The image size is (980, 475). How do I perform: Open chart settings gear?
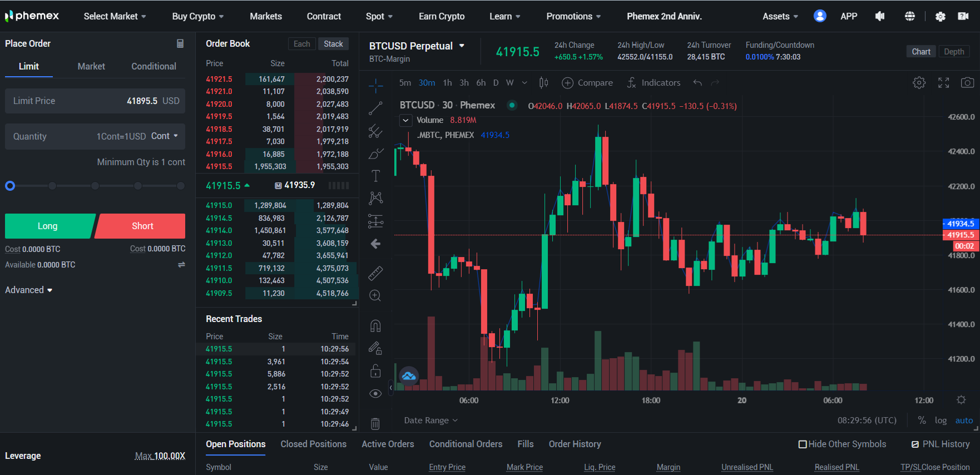[x=919, y=82]
